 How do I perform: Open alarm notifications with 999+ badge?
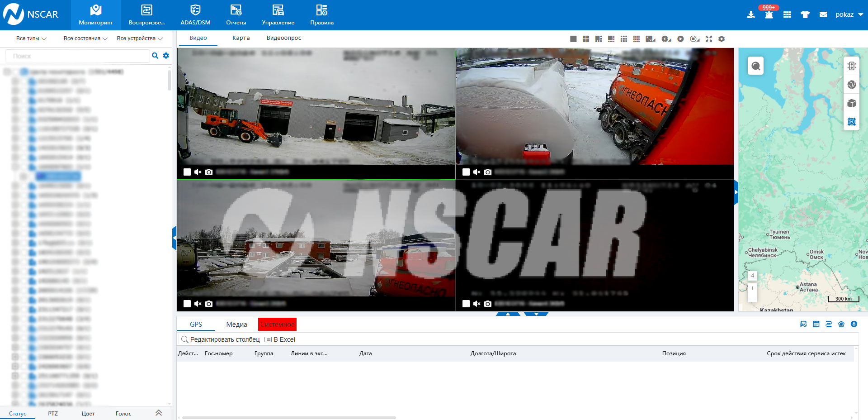point(769,14)
